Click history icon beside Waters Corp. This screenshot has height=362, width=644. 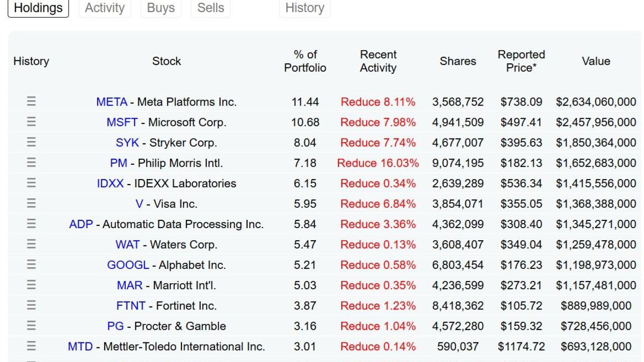[x=31, y=244]
